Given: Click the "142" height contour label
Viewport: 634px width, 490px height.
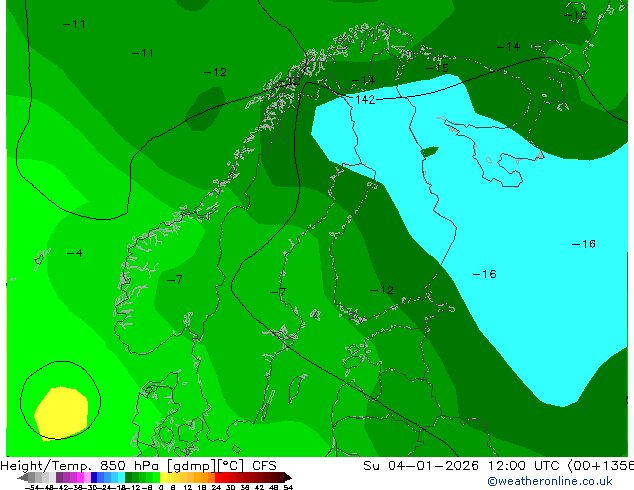Looking at the screenshot, I should point(365,99).
